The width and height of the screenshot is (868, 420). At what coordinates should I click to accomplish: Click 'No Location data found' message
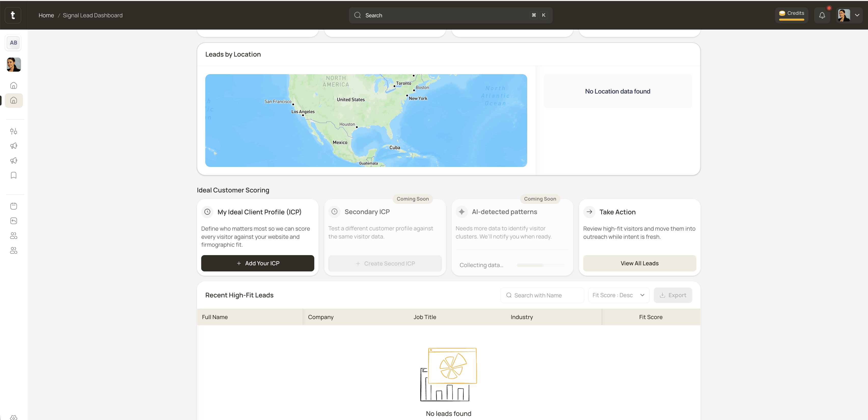click(x=618, y=91)
